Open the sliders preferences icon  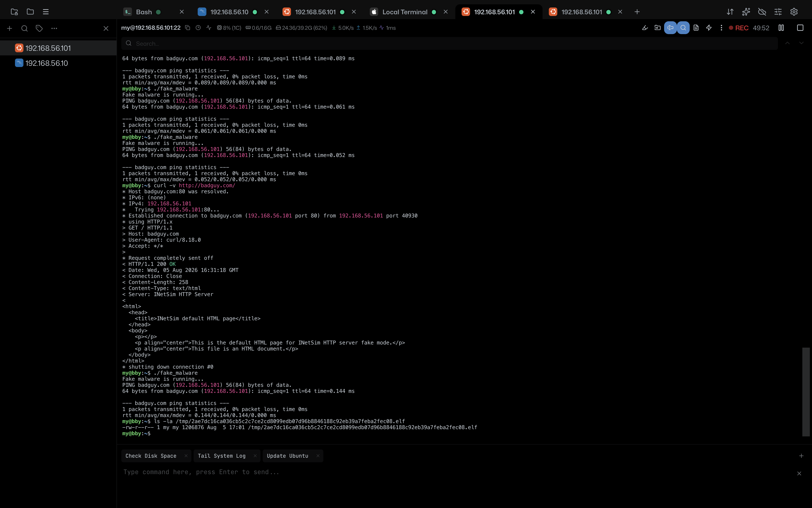(778, 12)
